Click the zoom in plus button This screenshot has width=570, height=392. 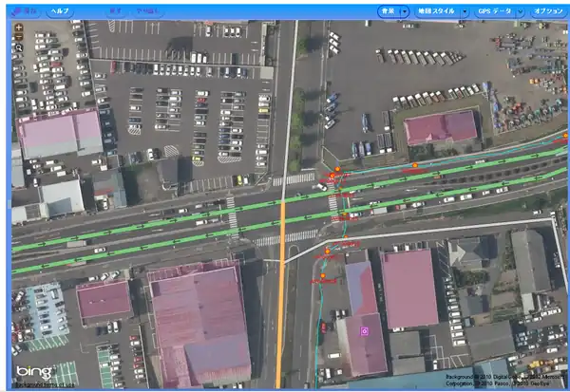(19, 28)
